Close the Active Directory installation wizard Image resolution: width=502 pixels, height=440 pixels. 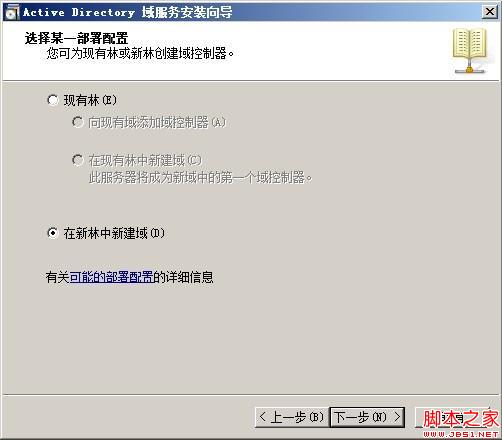pos(490,12)
